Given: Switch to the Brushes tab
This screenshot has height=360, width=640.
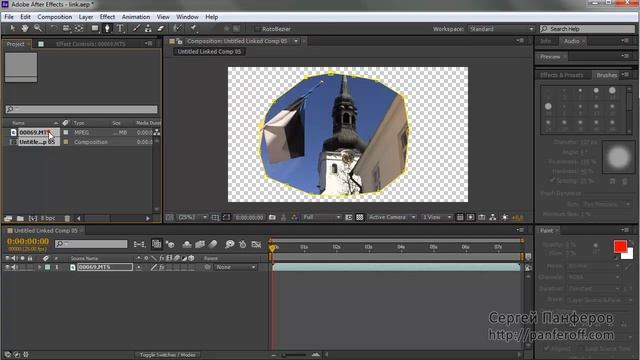Looking at the screenshot, I should [x=607, y=75].
